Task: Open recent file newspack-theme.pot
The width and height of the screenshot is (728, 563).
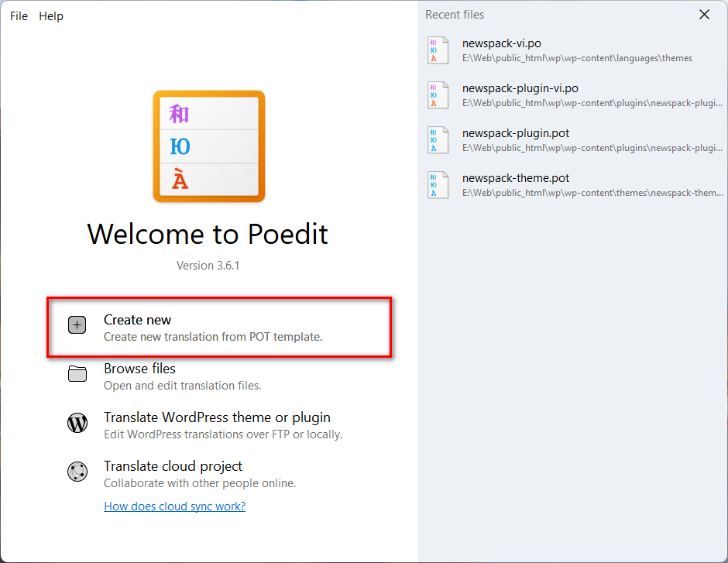Action: 575,185
